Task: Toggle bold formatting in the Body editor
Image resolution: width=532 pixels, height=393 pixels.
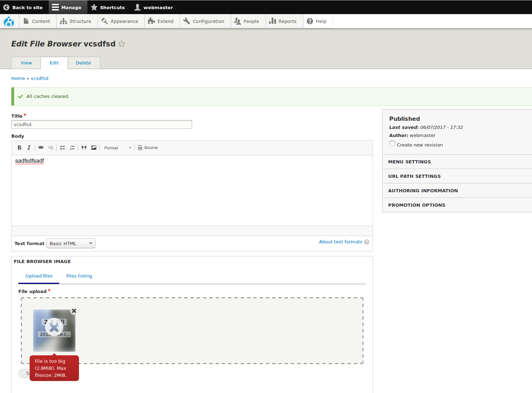Action: click(x=19, y=148)
